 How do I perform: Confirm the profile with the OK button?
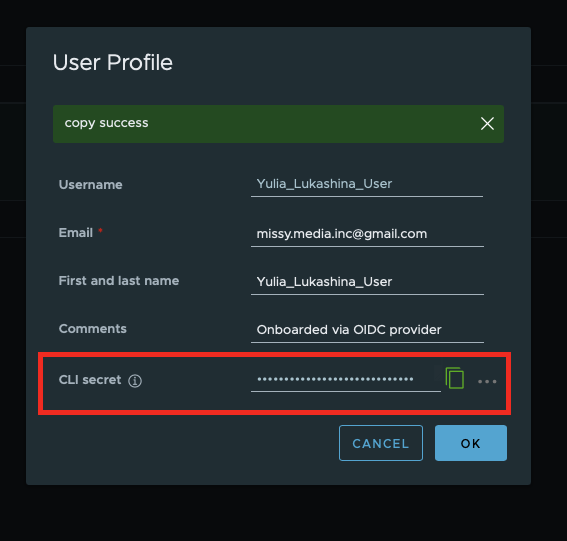(470, 443)
